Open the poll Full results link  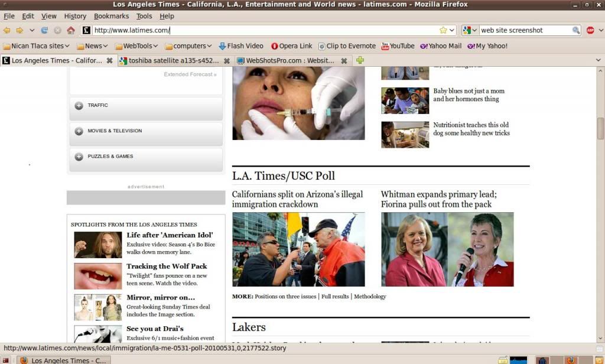(335, 297)
